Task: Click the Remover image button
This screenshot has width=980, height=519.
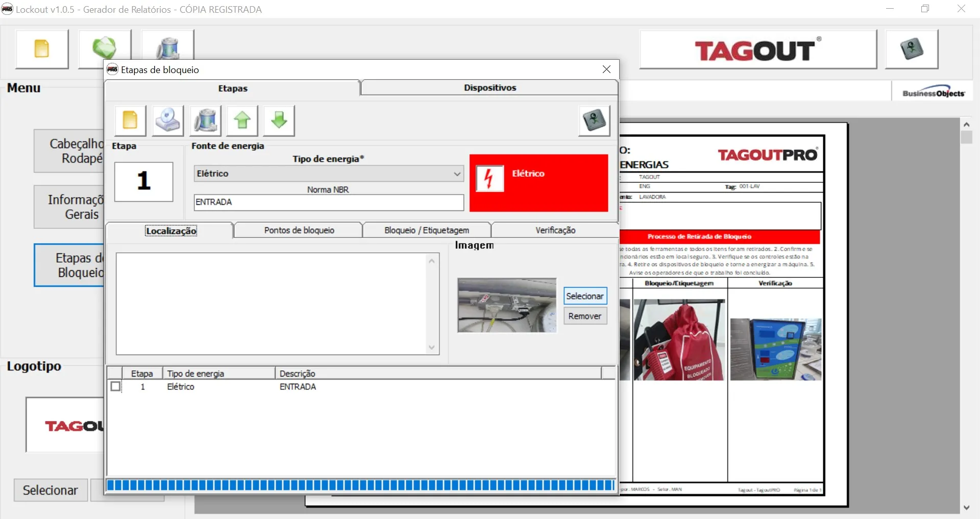Action: tap(585, 316)
